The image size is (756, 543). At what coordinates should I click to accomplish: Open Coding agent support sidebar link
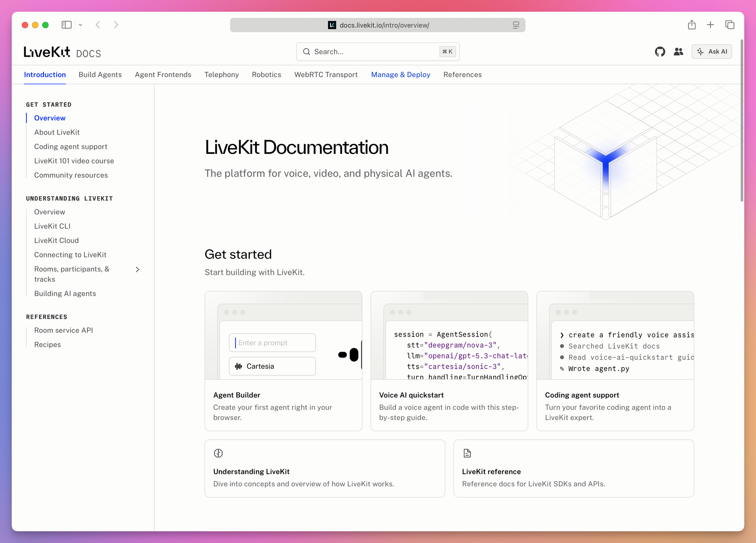coord(71,147)
